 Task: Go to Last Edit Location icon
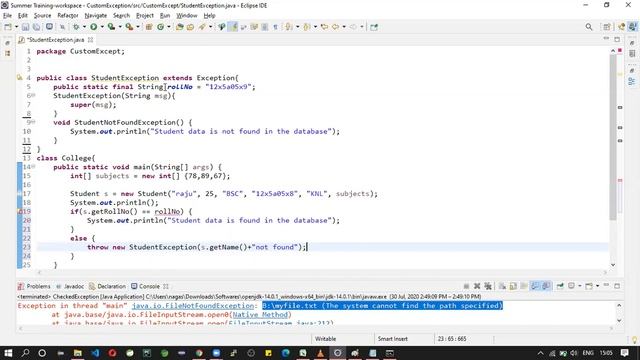(324, 27)
